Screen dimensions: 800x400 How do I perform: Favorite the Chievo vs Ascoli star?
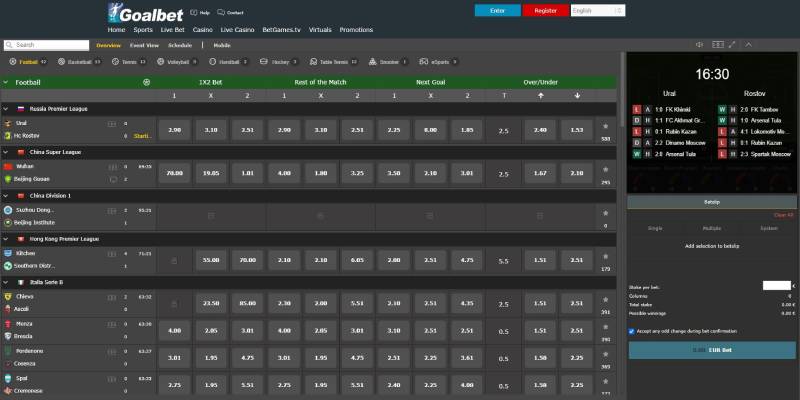606,299
